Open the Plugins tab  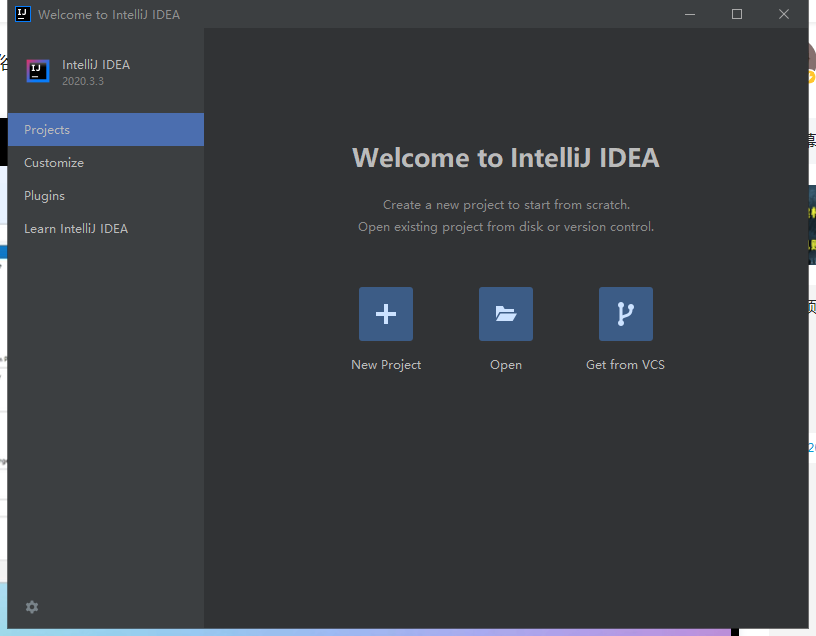point(106,196)
